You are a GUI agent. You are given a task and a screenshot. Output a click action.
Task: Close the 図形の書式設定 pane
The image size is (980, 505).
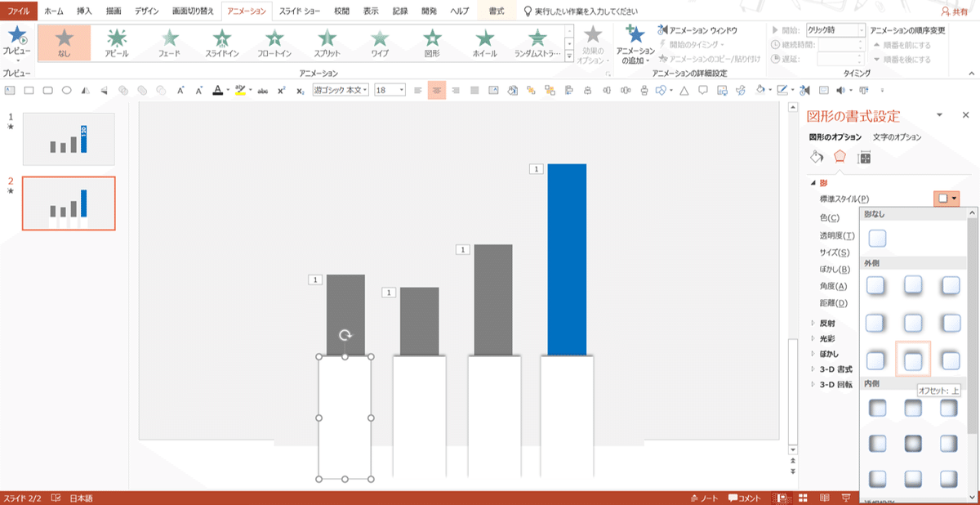pyautogui.click(x=964, y=115)
